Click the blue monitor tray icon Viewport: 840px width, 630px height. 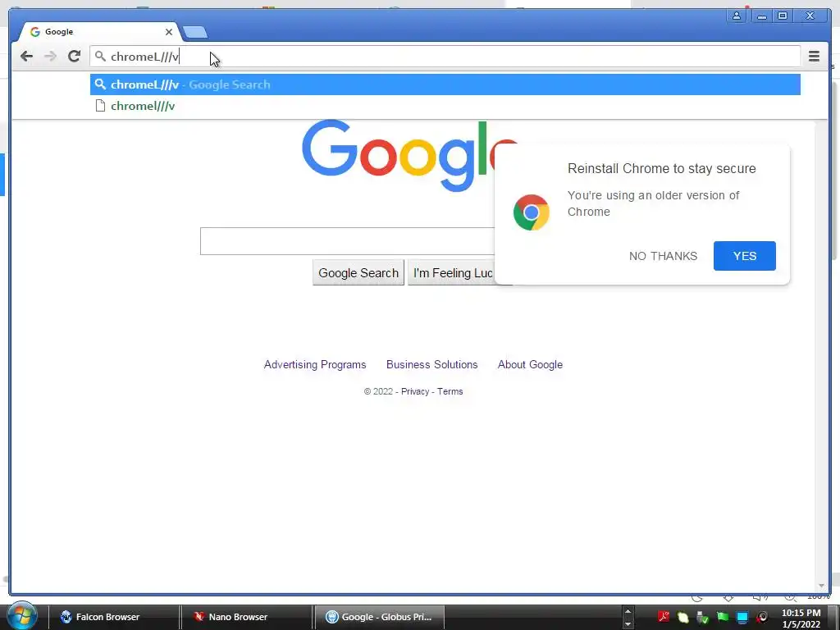(742, 618)
